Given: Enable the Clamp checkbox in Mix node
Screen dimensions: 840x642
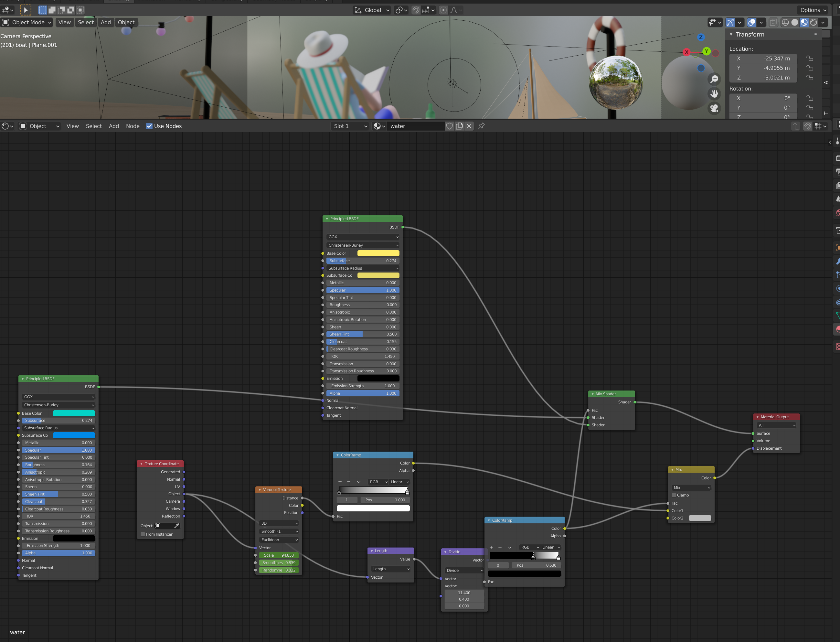Looking at the screenshot, I should tap(674, 495).
